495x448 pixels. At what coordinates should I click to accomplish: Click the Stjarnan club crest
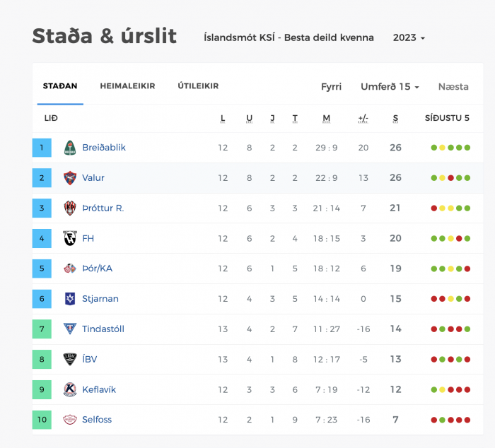(x=70, y=299)
